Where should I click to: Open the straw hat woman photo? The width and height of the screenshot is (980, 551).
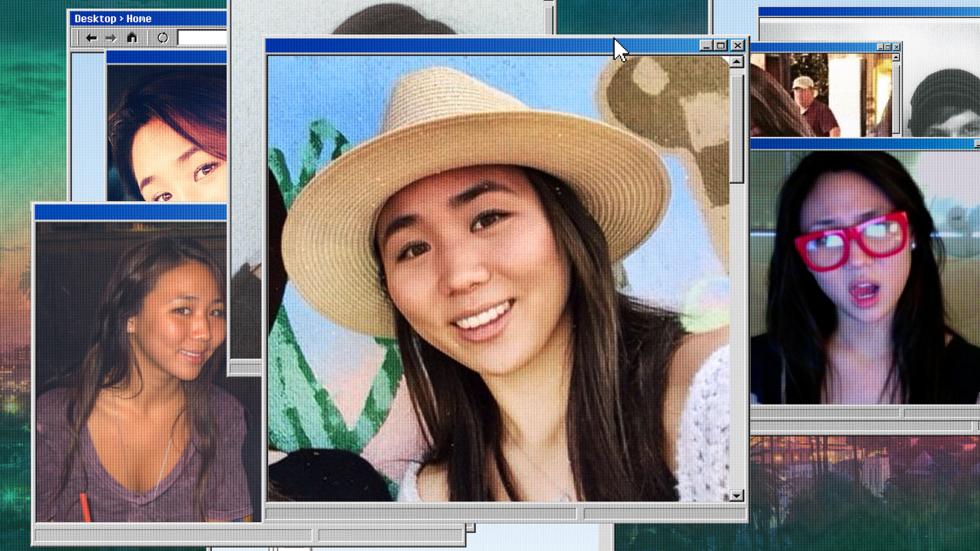498,279
